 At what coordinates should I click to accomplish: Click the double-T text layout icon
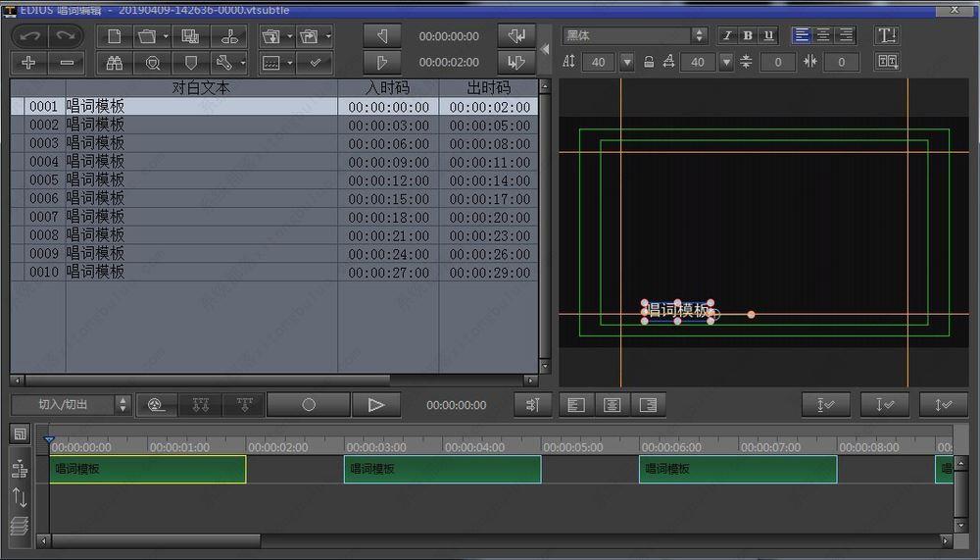click(x=887, y=62)
